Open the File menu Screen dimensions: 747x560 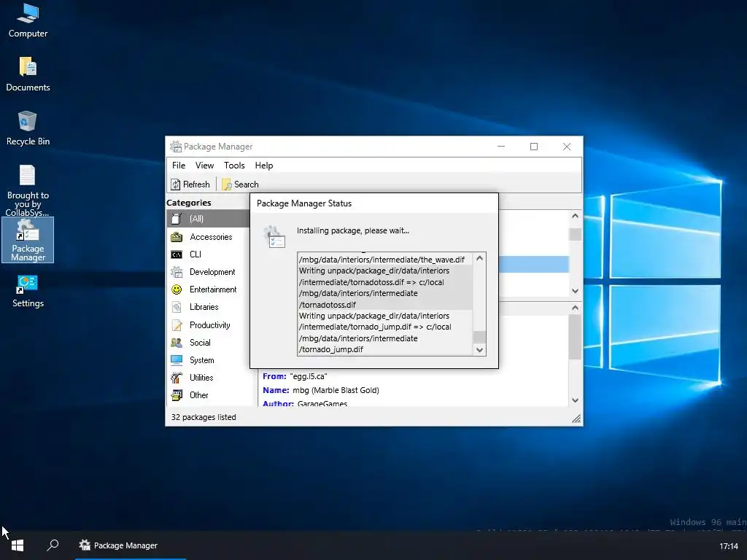pyautogui.click(x=179, y=166)
